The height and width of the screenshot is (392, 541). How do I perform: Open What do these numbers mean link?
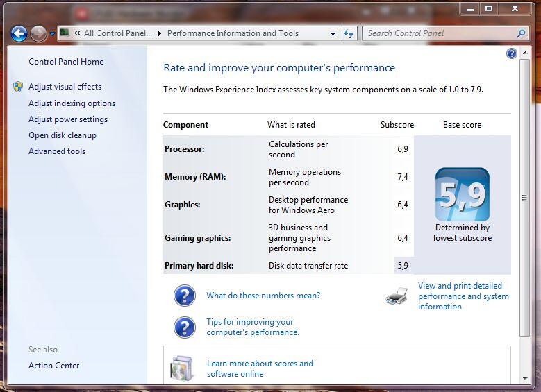pos(263,296)
